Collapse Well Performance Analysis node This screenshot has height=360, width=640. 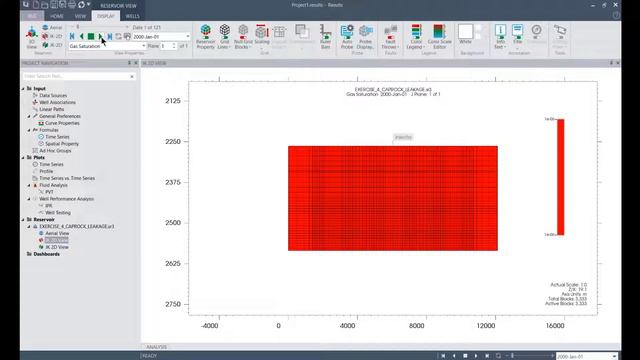(29, 199)
